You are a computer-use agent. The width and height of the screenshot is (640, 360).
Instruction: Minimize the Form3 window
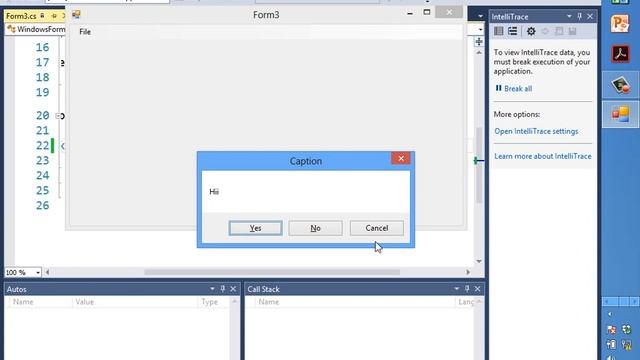click(x=410, y=13)
